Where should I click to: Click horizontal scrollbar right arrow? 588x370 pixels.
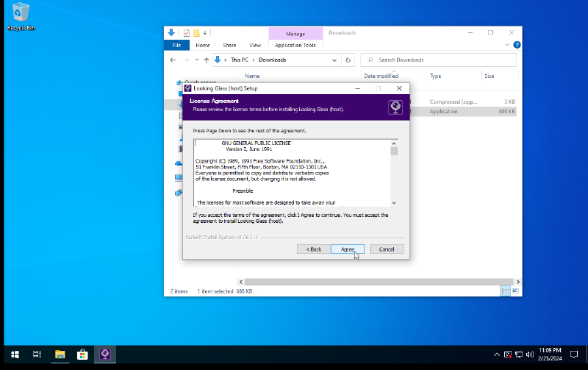click(x=518, y=282)
